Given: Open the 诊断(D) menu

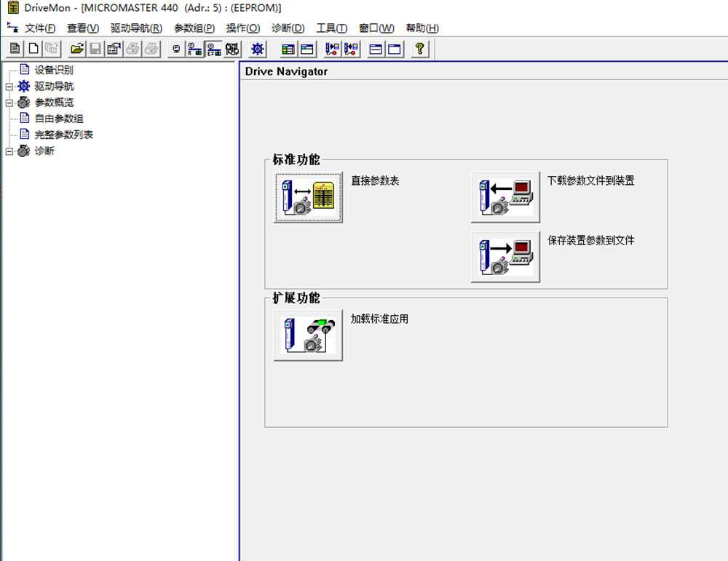Looking at the screenshot, I should click(x=288, y=28).
